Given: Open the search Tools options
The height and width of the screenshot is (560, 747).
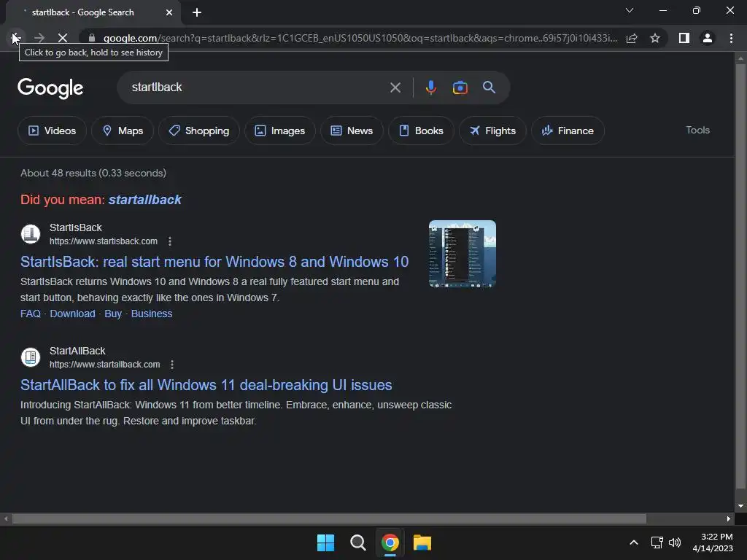Looking at the screenshot, I should (697, 130).
